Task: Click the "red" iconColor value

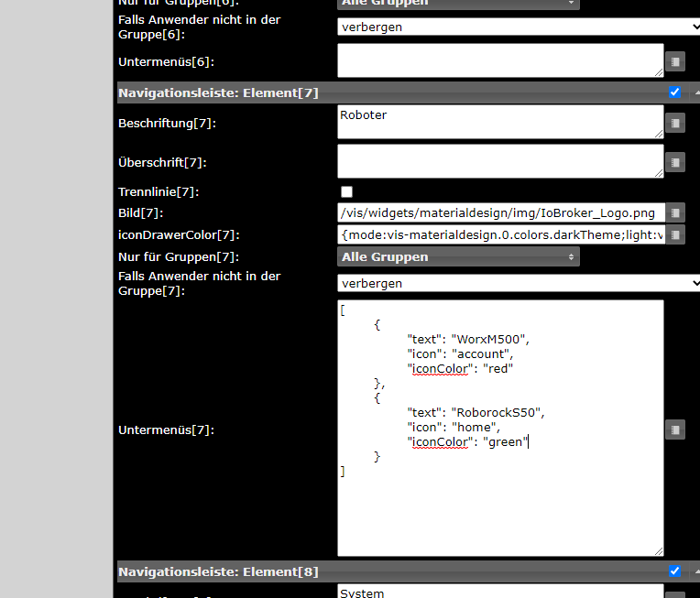Action: (498, 369)
